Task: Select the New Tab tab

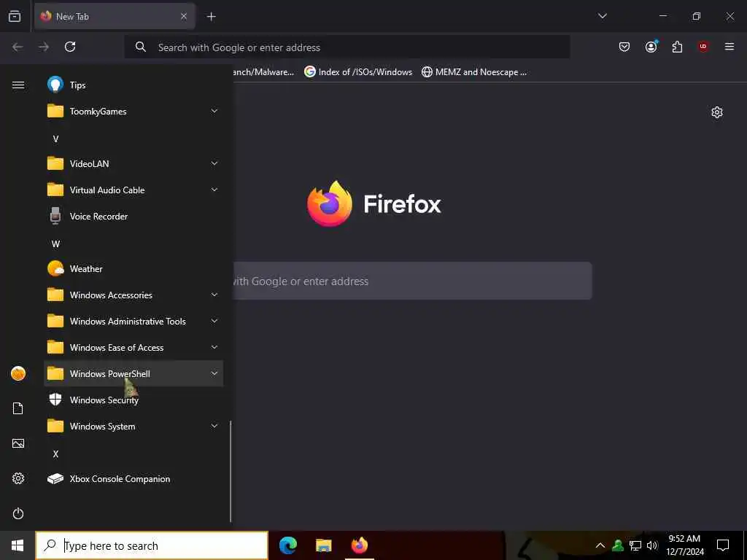Action: (115, 16)
